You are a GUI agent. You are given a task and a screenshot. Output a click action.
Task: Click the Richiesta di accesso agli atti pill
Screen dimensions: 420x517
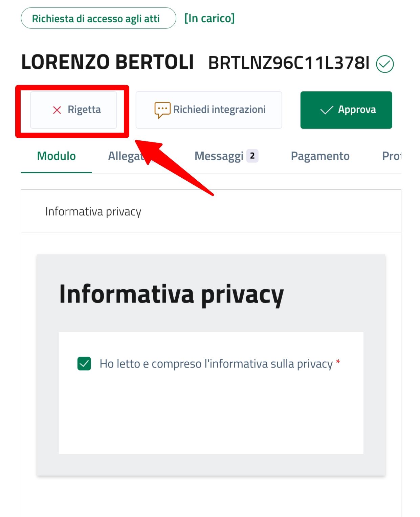(98, 18)
